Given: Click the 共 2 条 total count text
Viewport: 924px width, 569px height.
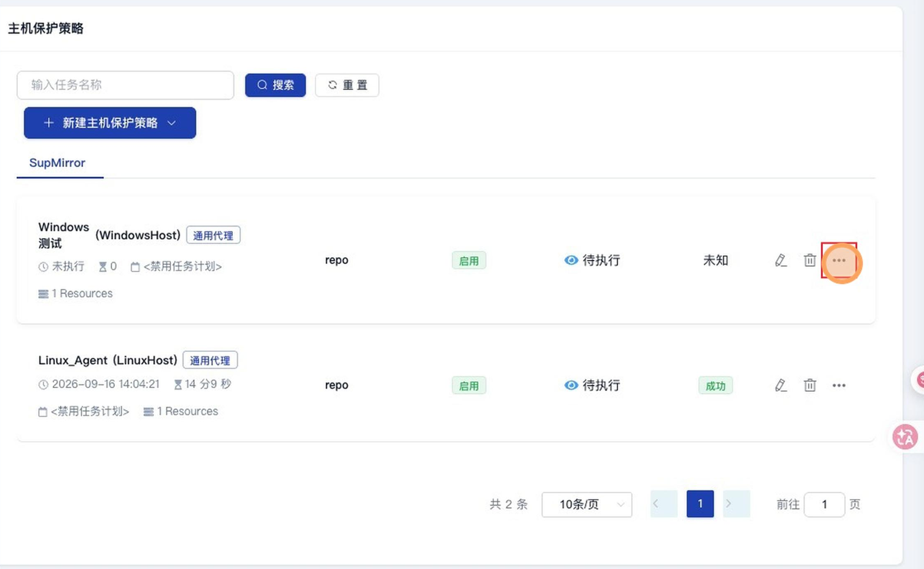Looking at the screenshot, I should [x=509, y=504].
